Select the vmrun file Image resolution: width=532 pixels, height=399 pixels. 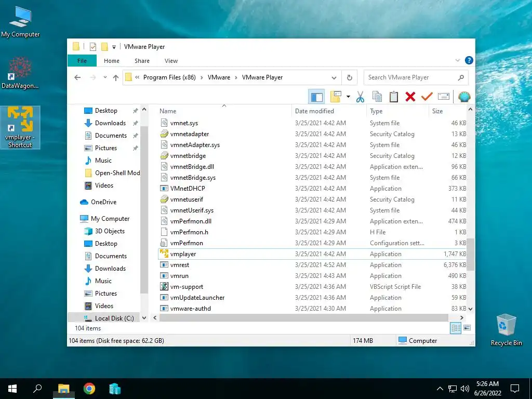click(x=312, y=276)
